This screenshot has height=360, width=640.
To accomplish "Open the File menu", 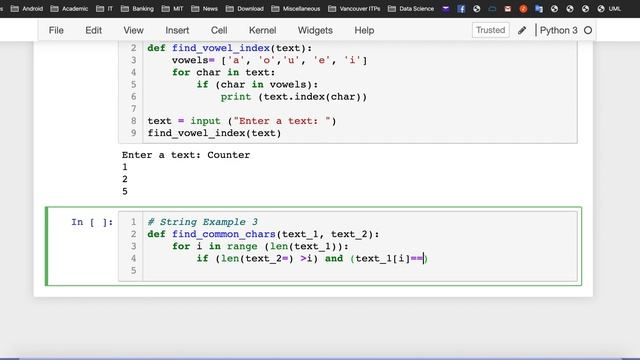I will [x=56, y=30].
